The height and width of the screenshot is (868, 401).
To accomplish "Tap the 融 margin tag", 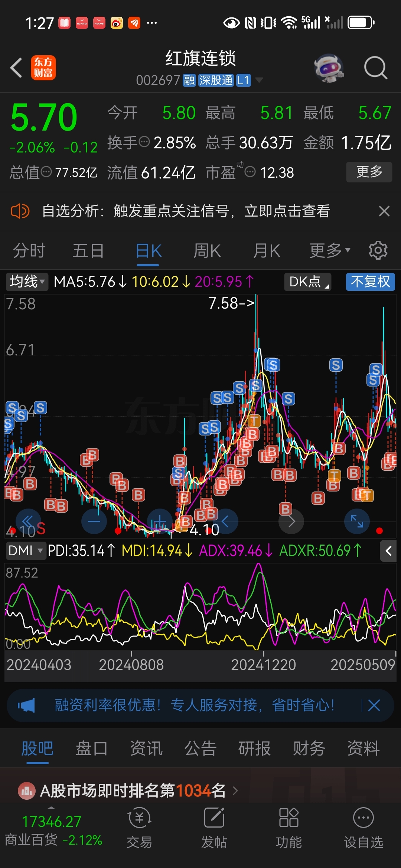I will 189,80.
